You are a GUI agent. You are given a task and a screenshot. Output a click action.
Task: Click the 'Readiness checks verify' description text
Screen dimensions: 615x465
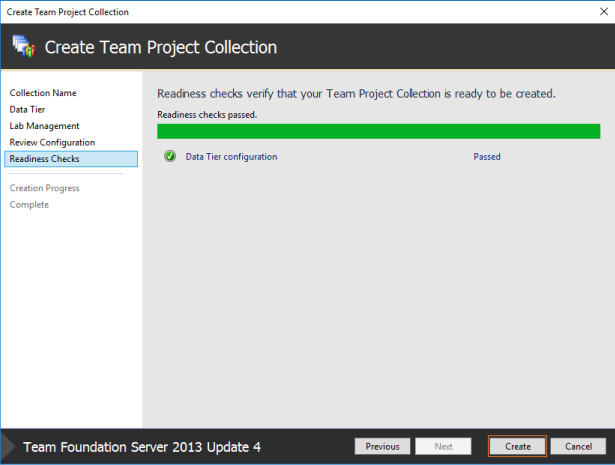coord(357,94)
